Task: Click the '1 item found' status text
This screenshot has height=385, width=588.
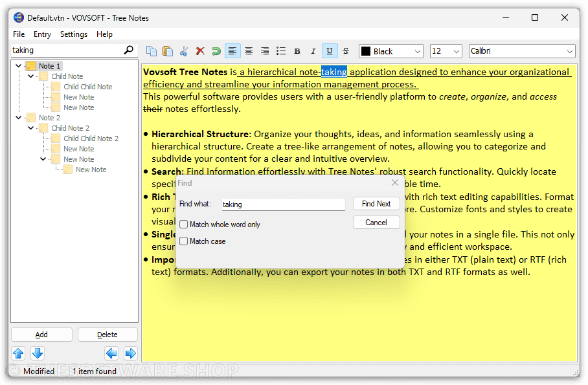Action: click(94, 371)
